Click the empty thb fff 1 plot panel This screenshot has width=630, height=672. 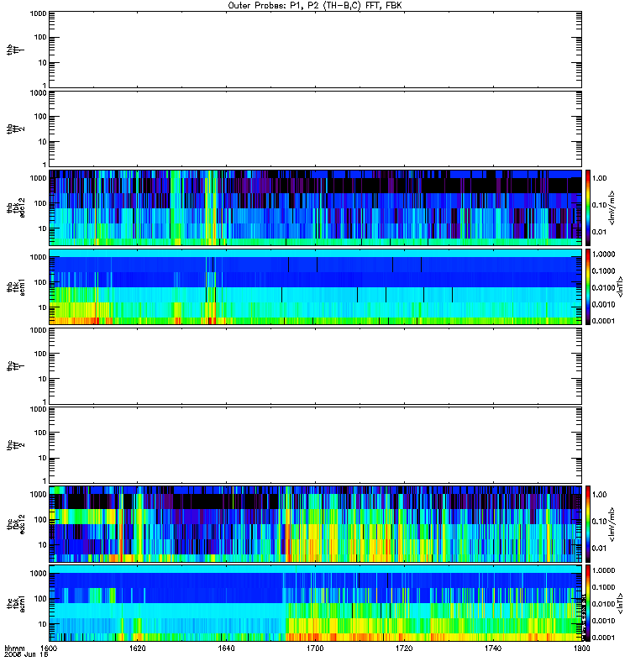click(x=315, y=50)
